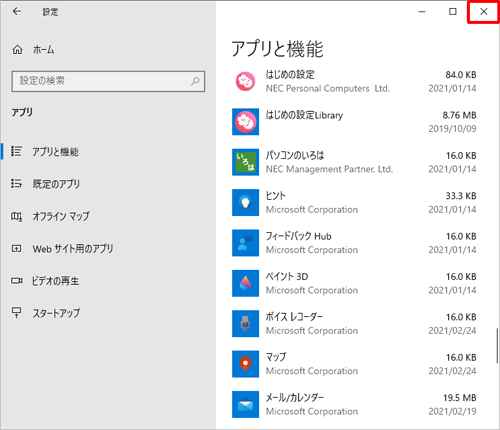Click the app list vertical scrollbar

pyautogui.click(x=497, y=347)
